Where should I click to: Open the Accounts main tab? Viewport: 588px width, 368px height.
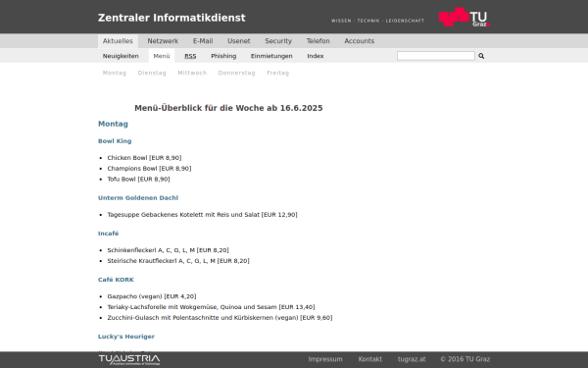(360, 41)
